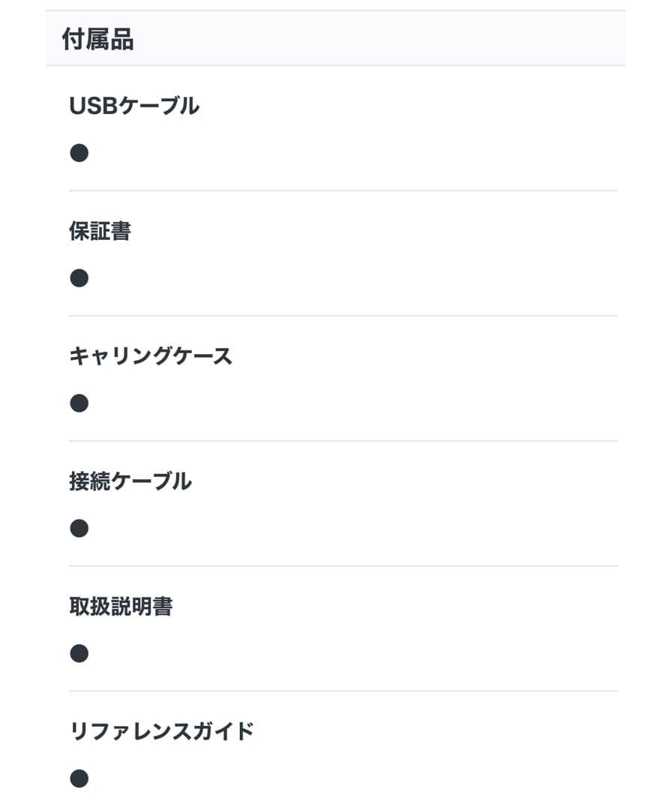Screen dimensions: 672x810
Task: Tap the dot below リファレンスガイド
Action: coord(79,778)
